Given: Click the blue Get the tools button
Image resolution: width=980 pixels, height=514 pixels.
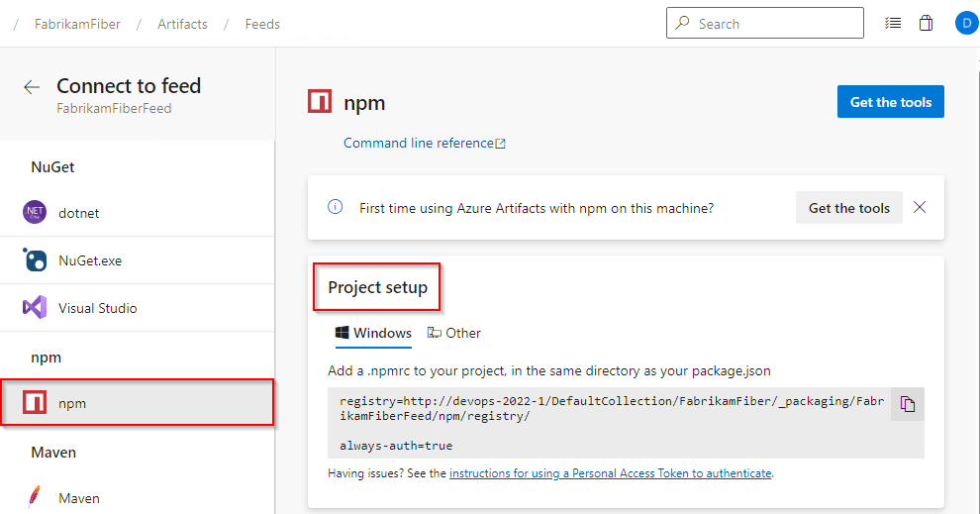Looking at the screenshot, I should click(x=891, y=102).
